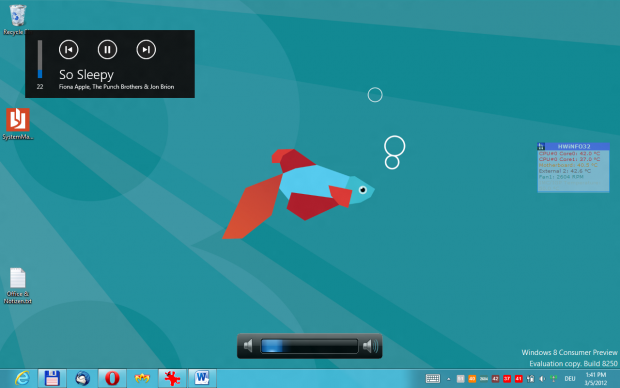This screenshot has height=388, width=620.
Task: Click the dark red 42 tray icon
Action: (x=495, y=379)
